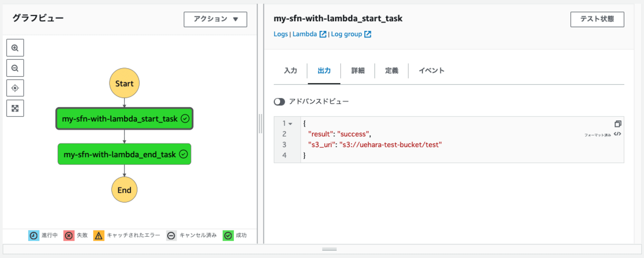Open the Logs link
Image resolution: width=644 pixels, height=258 pixels.
coord(281,34)
